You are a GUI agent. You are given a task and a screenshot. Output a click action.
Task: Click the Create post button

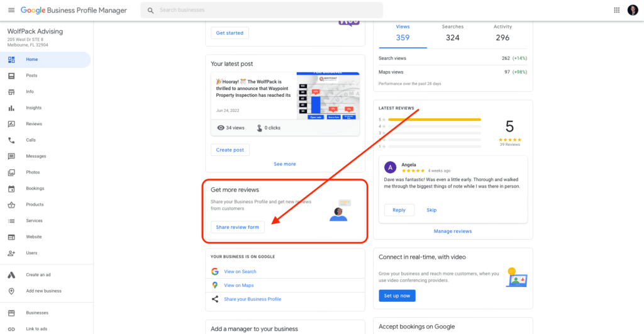(230, 150)
